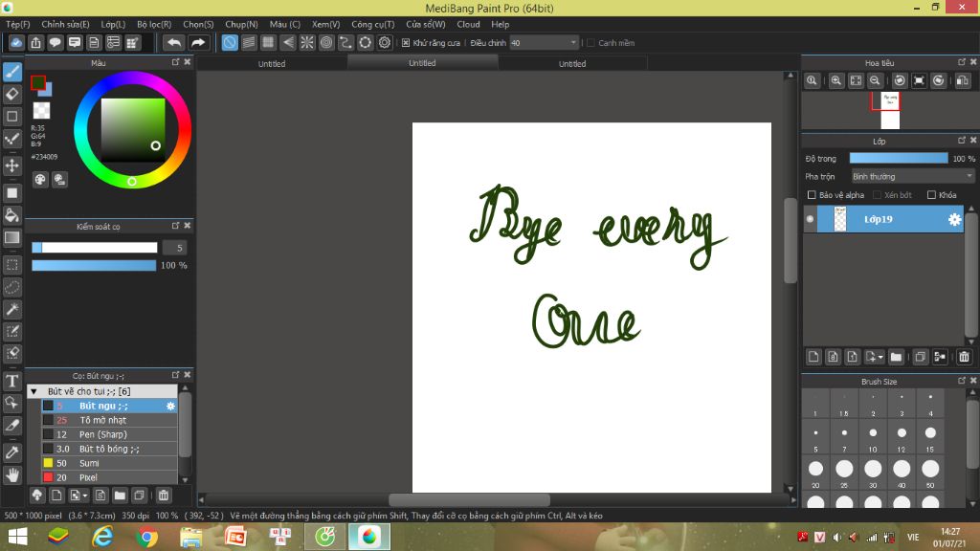Turn snapping off with Snap Off icon

pos(230,42)
